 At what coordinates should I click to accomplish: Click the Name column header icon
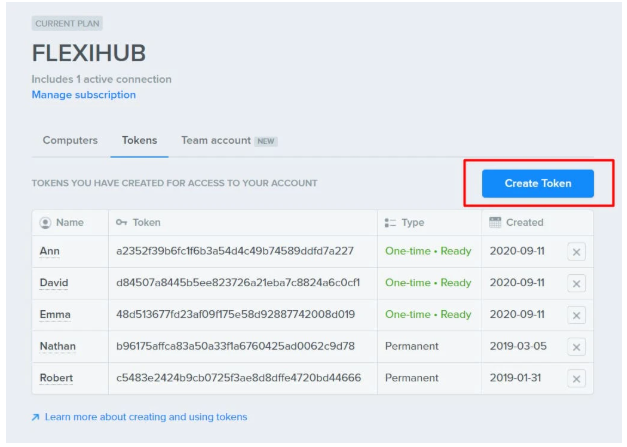coord(45,223)
